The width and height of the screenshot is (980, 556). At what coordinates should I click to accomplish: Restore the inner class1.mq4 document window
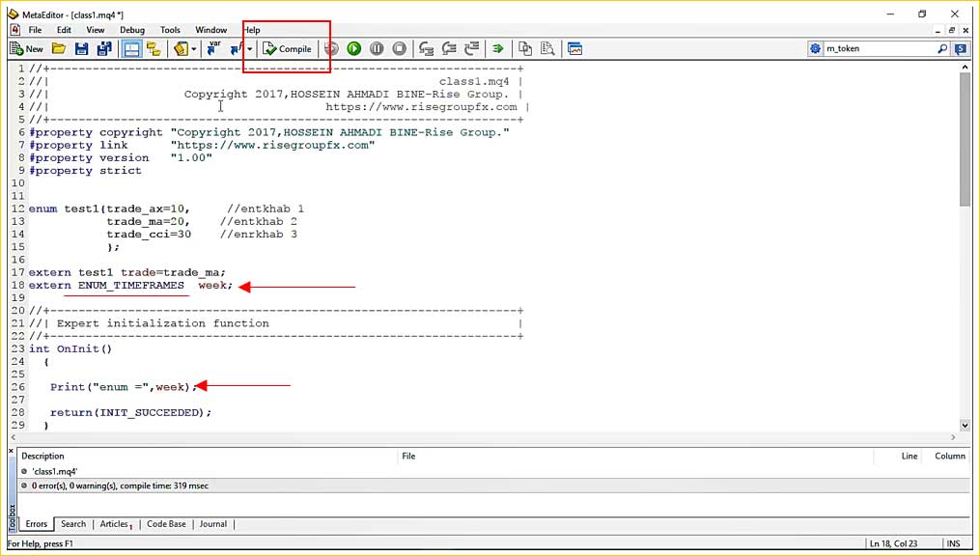tap(951, 30)
